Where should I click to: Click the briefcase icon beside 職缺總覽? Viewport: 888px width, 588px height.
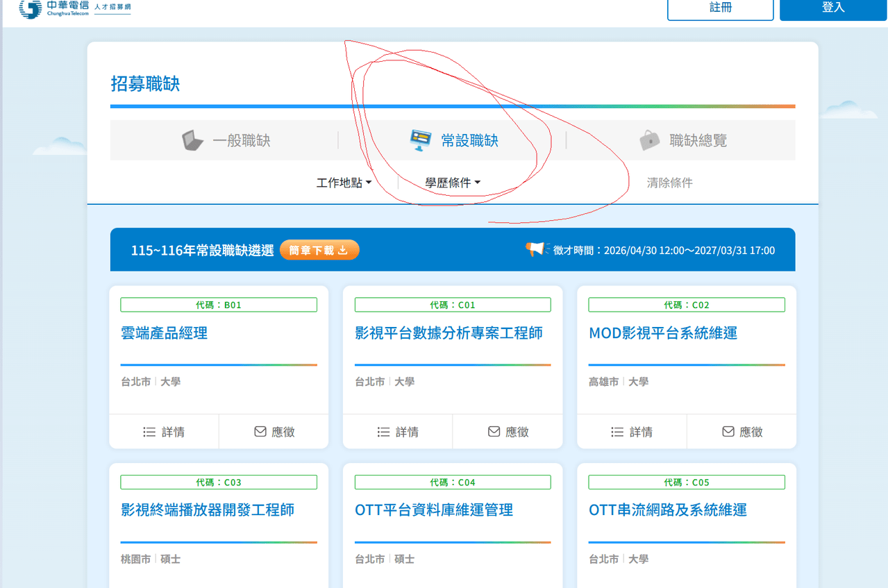click(650, 140)
